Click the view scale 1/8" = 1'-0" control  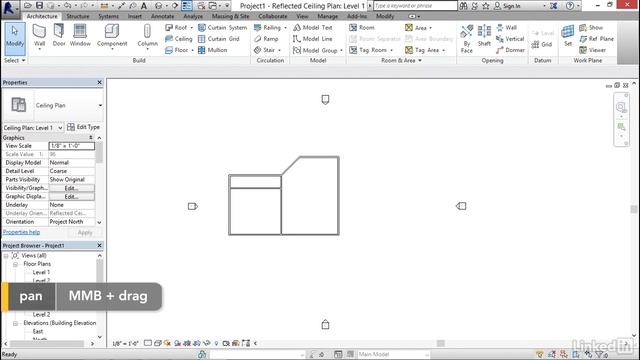coord(125,344)
